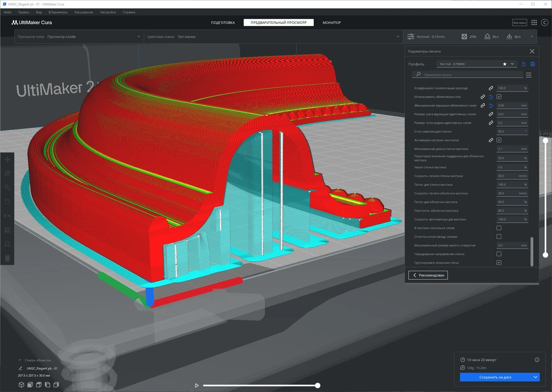Viewport: 552px width, 392px height.
Task: Click link icon for Размер шага вариации
Action: click(491, 114)
